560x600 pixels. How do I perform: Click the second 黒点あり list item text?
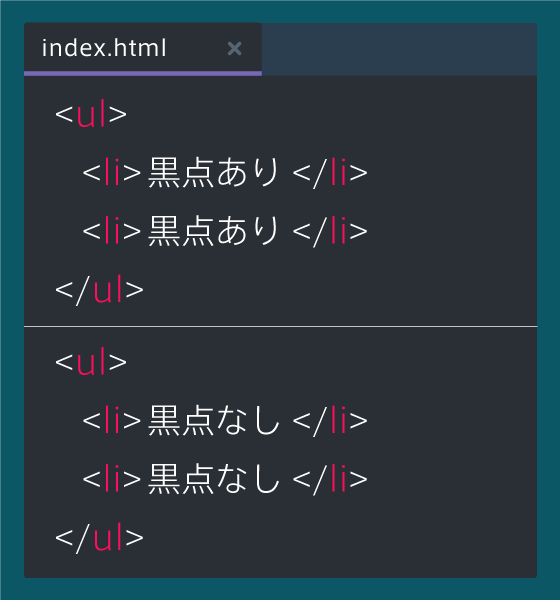click(x=214, y=230)
